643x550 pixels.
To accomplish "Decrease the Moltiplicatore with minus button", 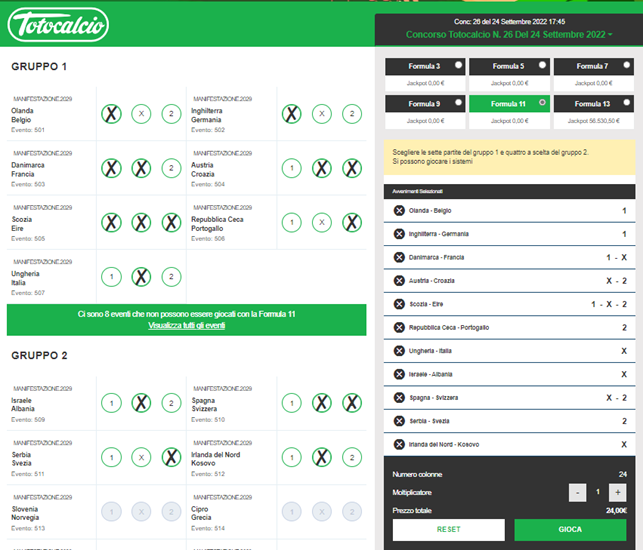I will tap(577, 492).
